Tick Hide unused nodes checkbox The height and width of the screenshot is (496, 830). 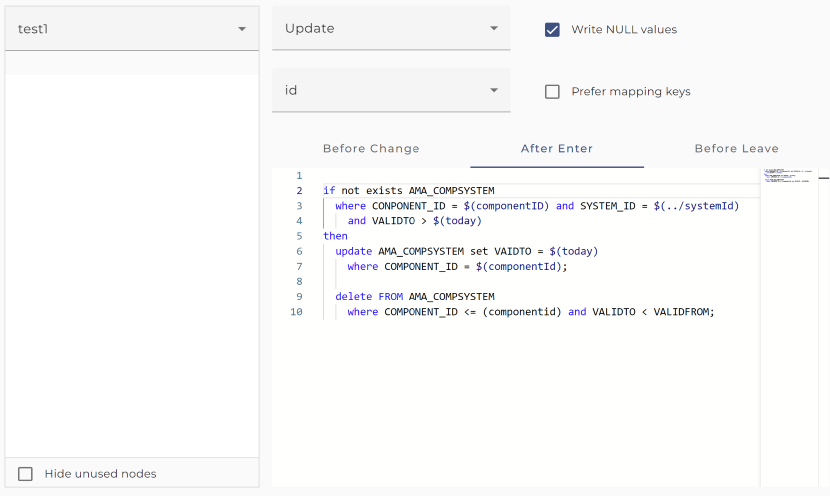pyautogui.click(x=25, y=474)
